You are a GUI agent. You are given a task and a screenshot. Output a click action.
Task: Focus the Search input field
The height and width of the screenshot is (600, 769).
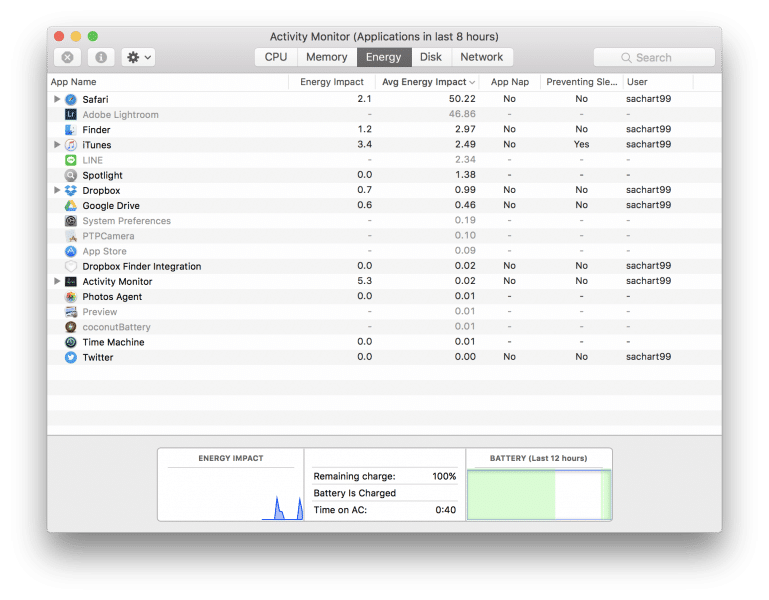pos(654,57)
